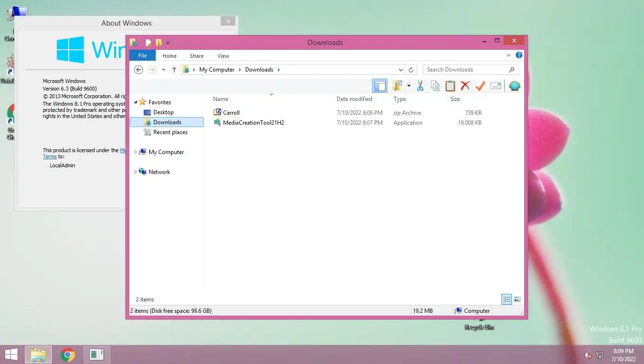The width and height of the screenshot is (644, 364).
Task: Click the magnifier icon in the search box
Action: [511, 70]
